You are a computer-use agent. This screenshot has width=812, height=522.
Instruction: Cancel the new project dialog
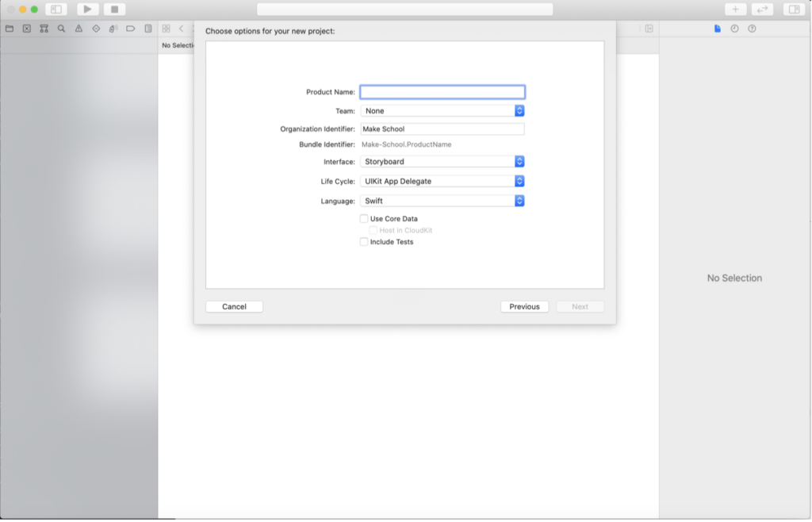click(234, 306)
